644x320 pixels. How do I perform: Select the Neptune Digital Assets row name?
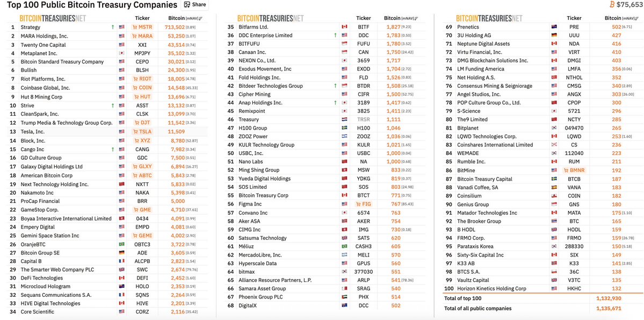tap(483, 44)
